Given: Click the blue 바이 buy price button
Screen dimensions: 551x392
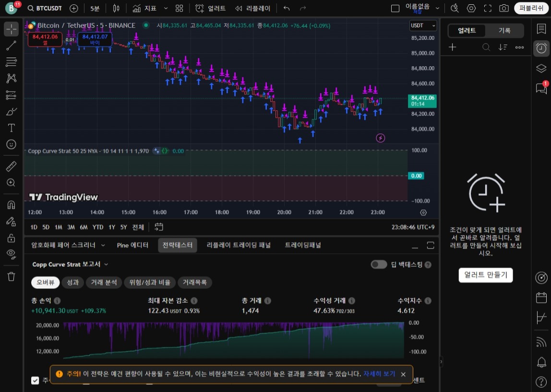Looking at the screenshot, I should click(95, 39).
